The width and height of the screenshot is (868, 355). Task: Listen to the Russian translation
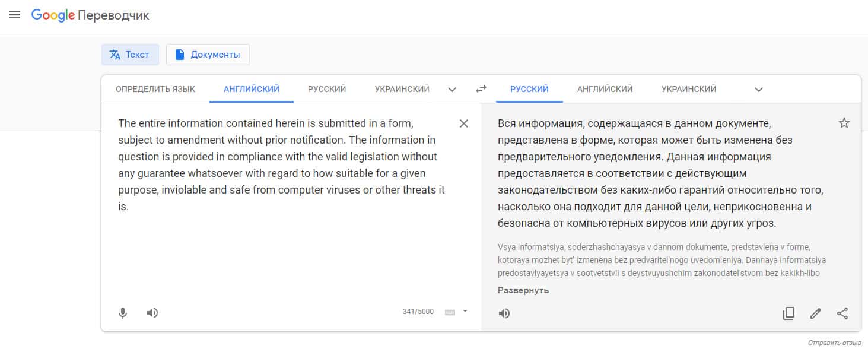click(504, 313)
